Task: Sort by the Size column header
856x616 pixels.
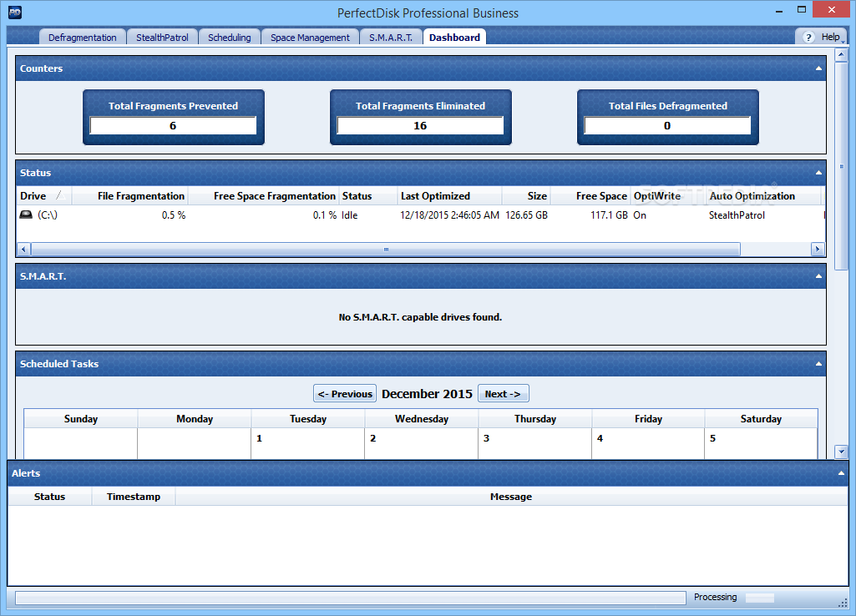Action: [x=526, y=196]
